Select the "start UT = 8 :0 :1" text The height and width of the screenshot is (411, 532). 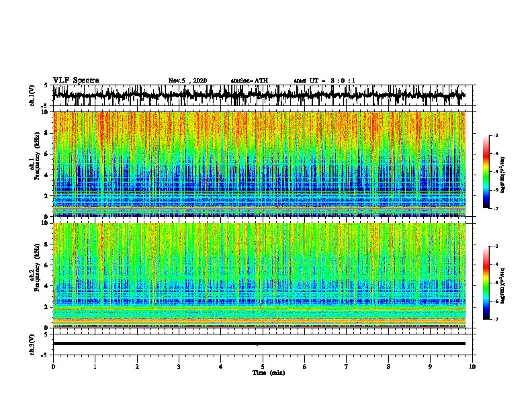324,81
